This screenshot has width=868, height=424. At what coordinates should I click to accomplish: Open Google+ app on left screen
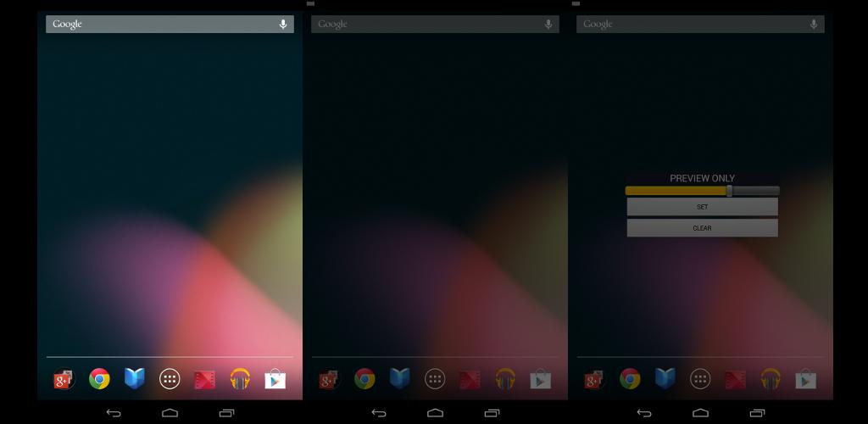pyautogui.click(x=64, y=379)
